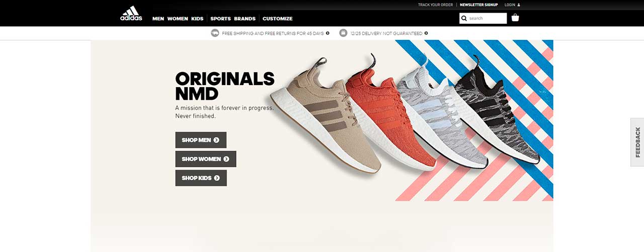This screenshot has height=252, width=644.
Task: Open the WOMEN menu
Action: (x=178, y=19)
